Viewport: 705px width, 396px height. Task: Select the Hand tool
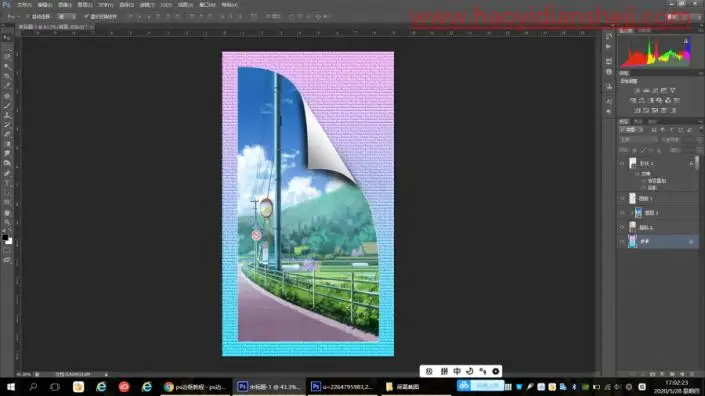(7, 213)
